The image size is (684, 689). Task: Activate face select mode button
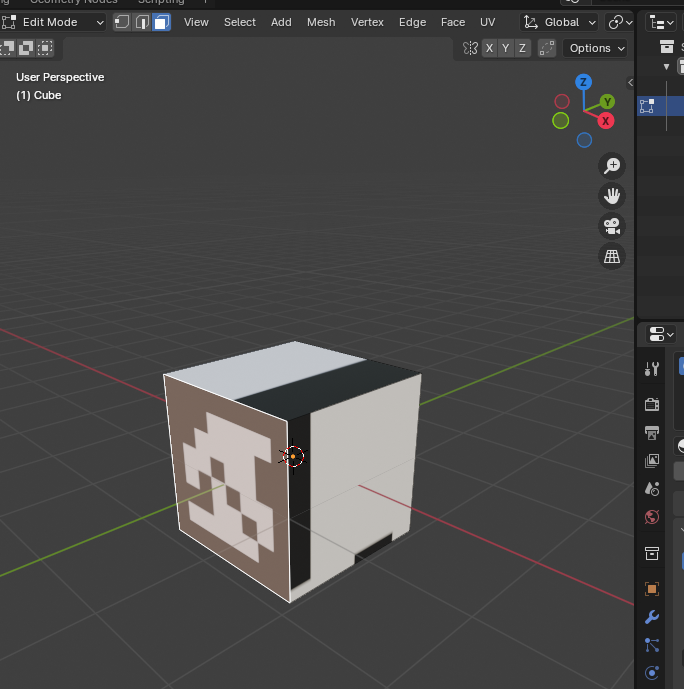pos(162,22)
